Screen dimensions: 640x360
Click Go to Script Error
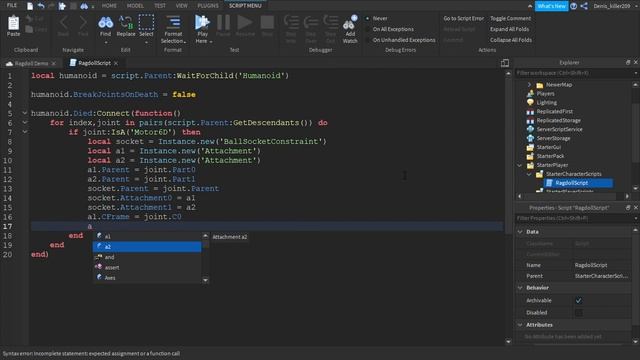(x=463, y=18)
